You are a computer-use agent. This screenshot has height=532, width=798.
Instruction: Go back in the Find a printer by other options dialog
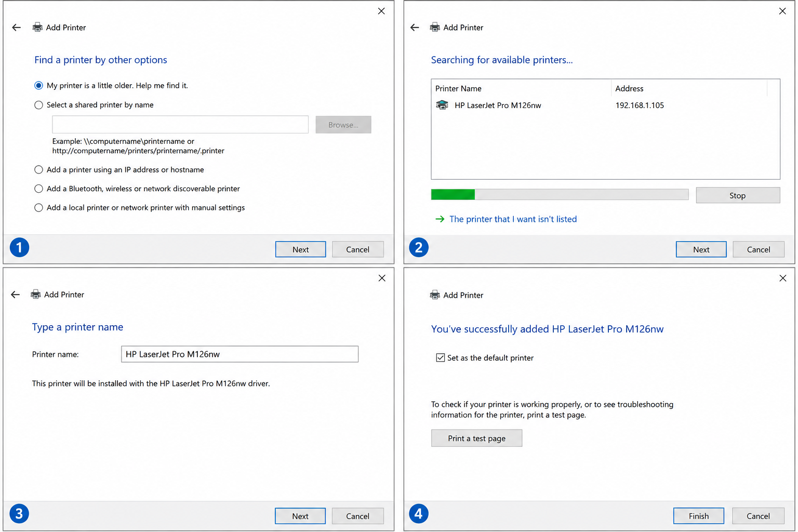[x=17, y=28]
